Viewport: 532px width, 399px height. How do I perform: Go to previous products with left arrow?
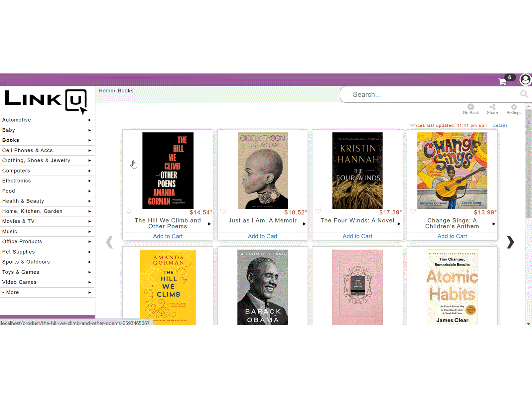point(109,242)
